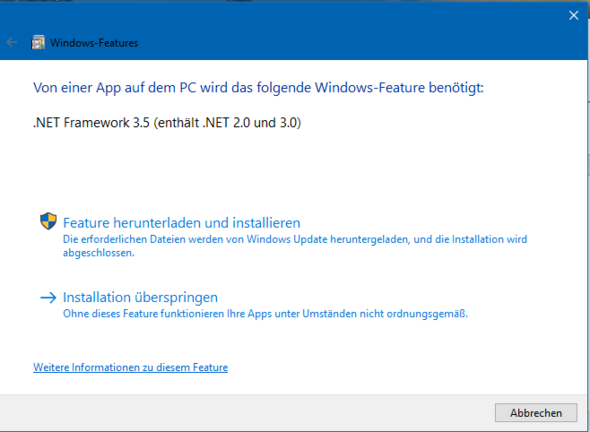Click the Windows Update download description text

[x=295, y=246]
